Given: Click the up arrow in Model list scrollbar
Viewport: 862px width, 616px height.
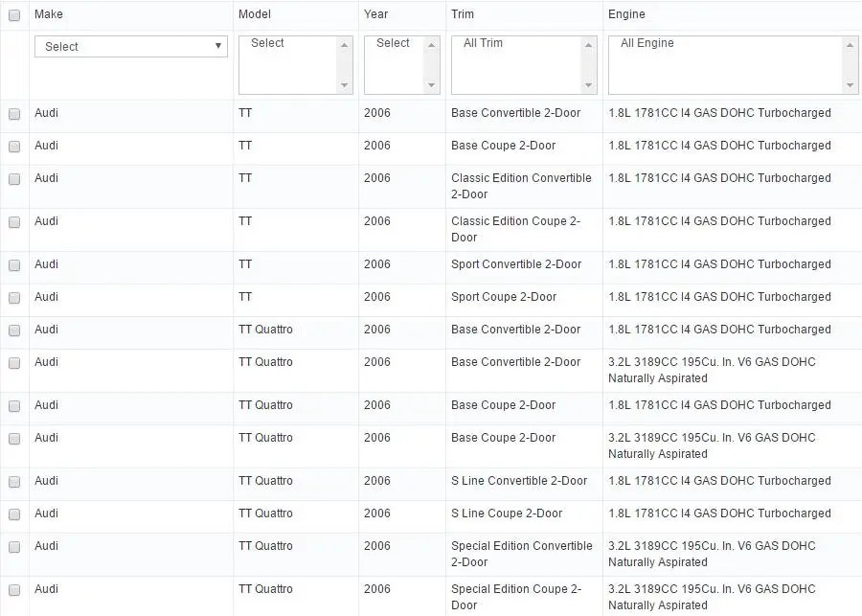Looking at the screenshot, I should pos(344,45).
